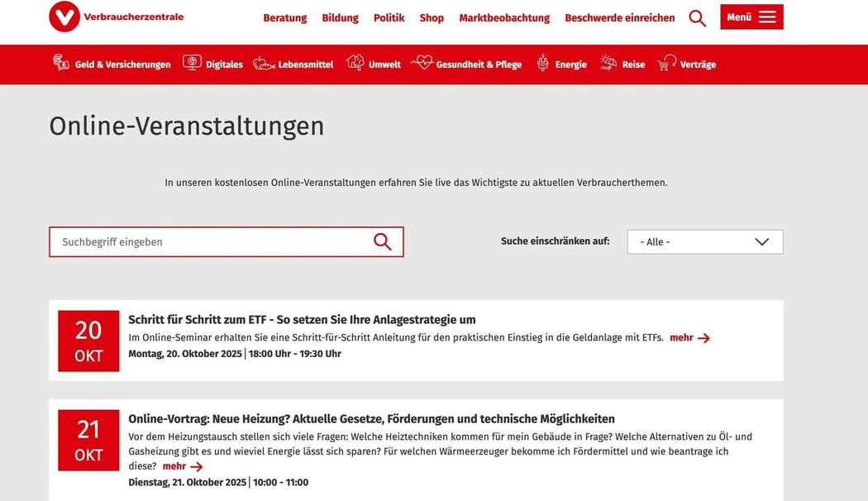Click the 21 OKT date tile
The image size is (868, 501).
pos(88,440)
